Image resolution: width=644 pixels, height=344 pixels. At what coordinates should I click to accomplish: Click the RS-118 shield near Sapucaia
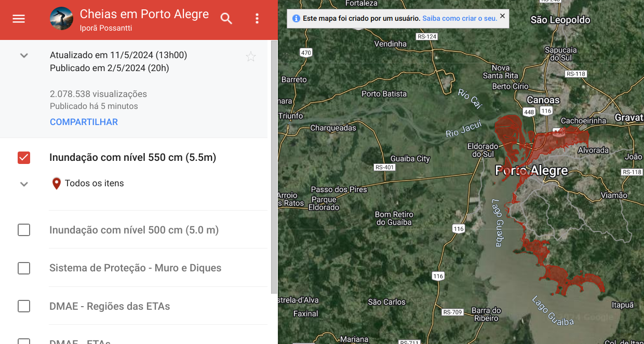point(576,74)
